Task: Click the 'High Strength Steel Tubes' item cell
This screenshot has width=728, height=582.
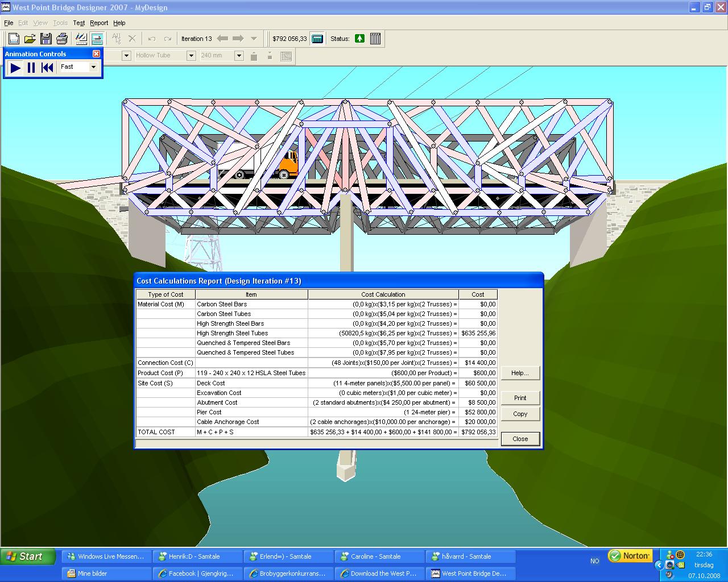Action: [251, 333]
